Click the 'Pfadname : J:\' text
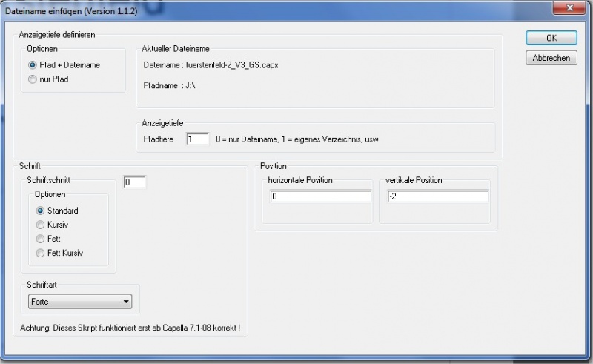 pyautogui.click(x=168, y=85)
